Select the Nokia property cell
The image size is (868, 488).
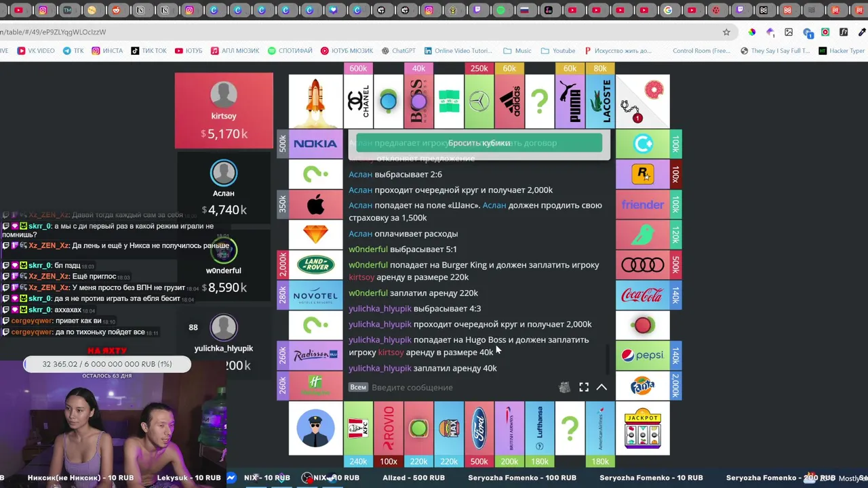[315, 144]
